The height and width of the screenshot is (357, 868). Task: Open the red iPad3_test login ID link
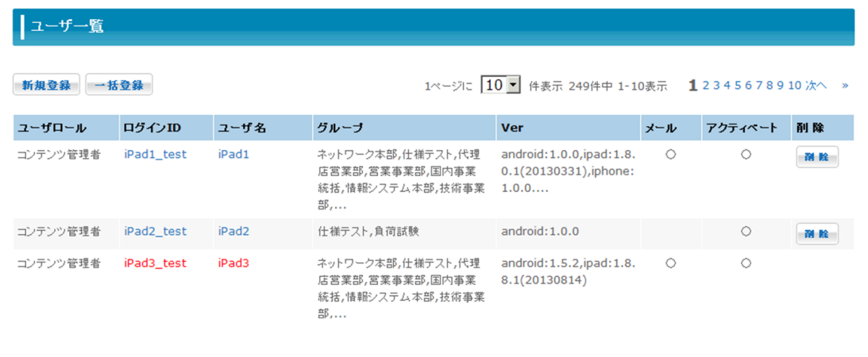click(x=155, y=263)
